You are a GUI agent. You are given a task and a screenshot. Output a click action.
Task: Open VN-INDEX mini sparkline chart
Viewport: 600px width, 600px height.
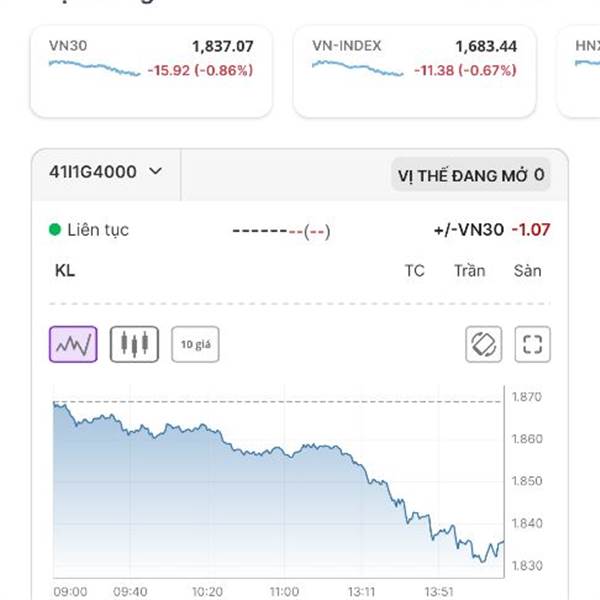pos(357,68)
